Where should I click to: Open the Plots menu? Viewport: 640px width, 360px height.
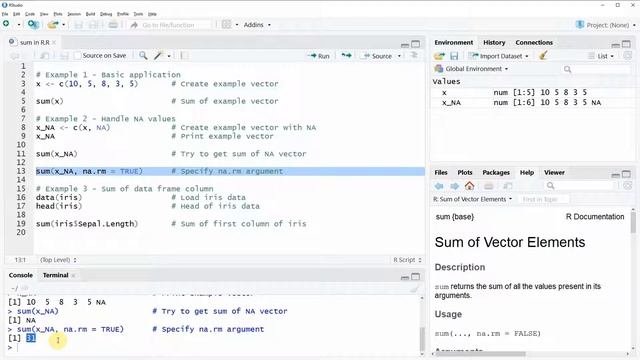pyautogui.click(x=58, y=14)
